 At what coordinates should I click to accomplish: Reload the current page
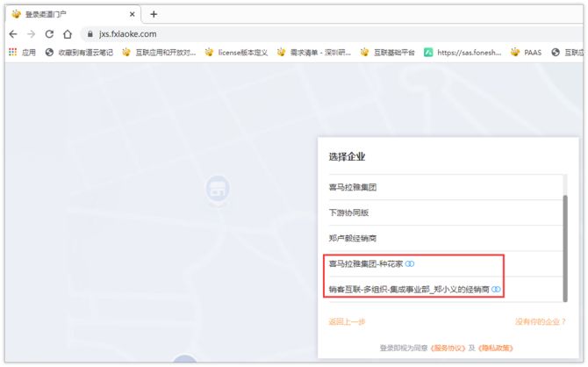point(49,33)
